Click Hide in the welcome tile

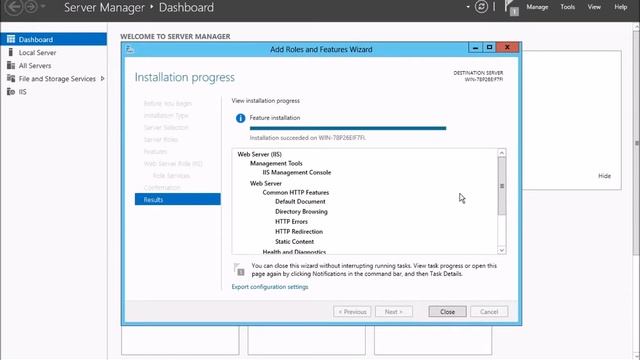click(604, 176)
